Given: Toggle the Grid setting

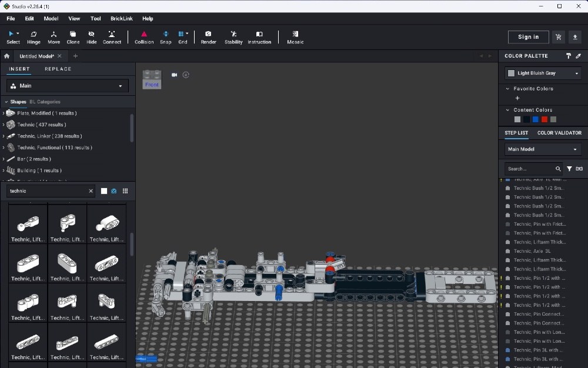Looking at the screenshot, I should pos(183,38).
